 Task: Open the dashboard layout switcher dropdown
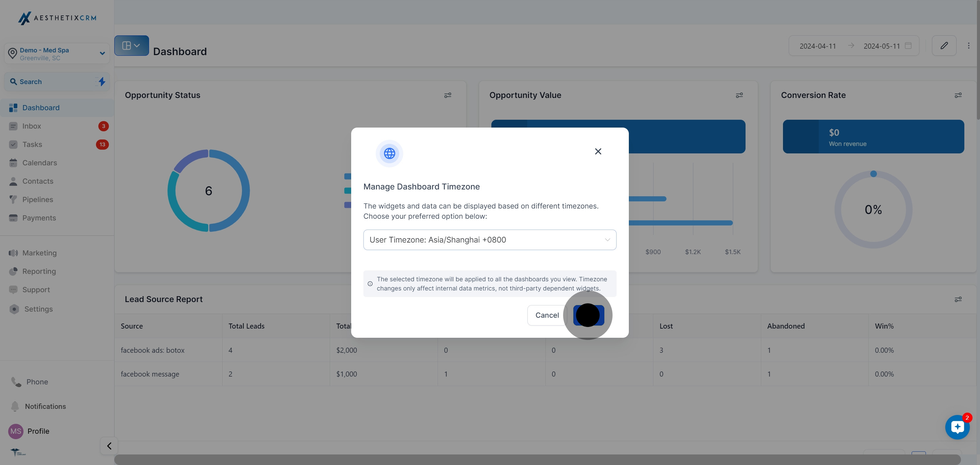pyautogui.click(x=131, y=46)
